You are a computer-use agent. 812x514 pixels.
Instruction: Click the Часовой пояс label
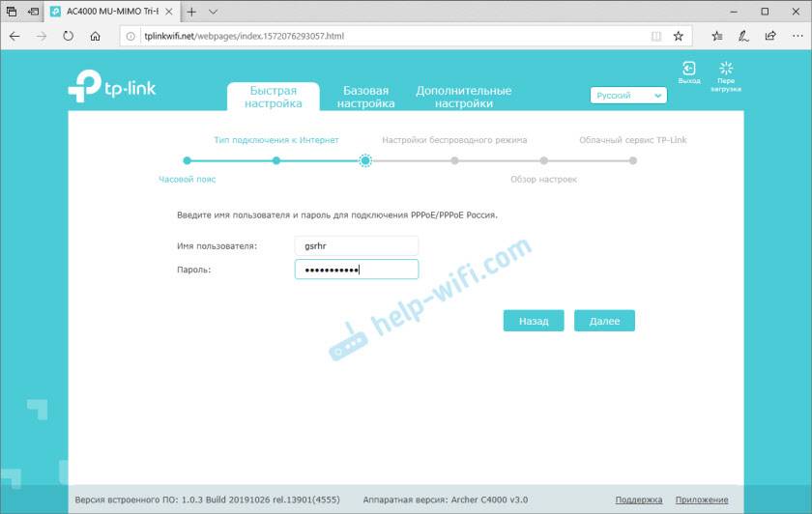click(x=187, y=179)
